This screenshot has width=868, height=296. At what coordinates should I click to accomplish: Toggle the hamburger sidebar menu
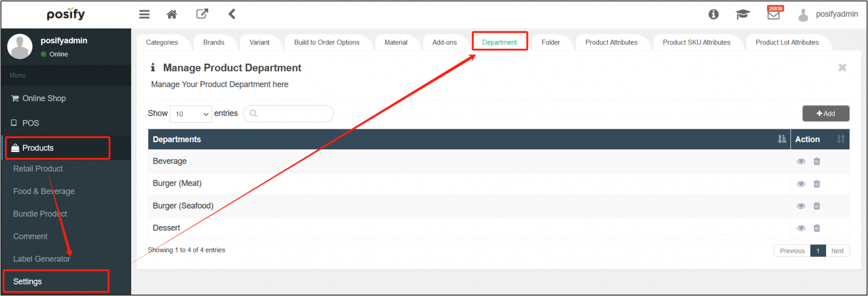144,14
